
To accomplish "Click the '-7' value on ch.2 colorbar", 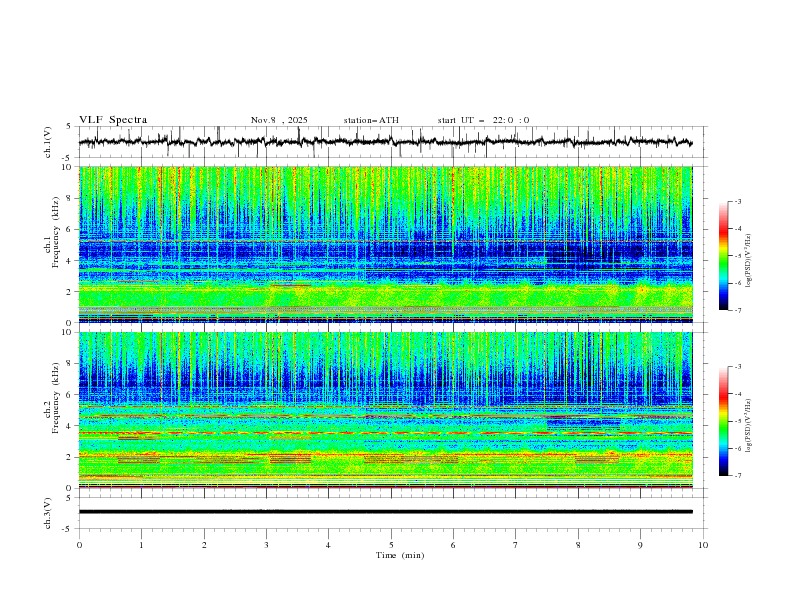I will pyautogui.click(x=738, y=476).
